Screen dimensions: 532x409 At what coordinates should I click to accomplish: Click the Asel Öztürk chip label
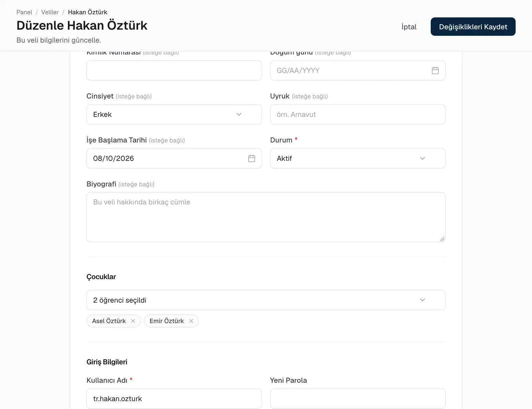tap(109, 321)
